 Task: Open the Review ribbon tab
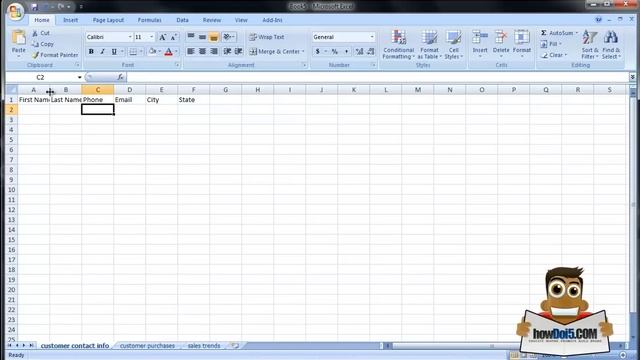pos(212,20)
